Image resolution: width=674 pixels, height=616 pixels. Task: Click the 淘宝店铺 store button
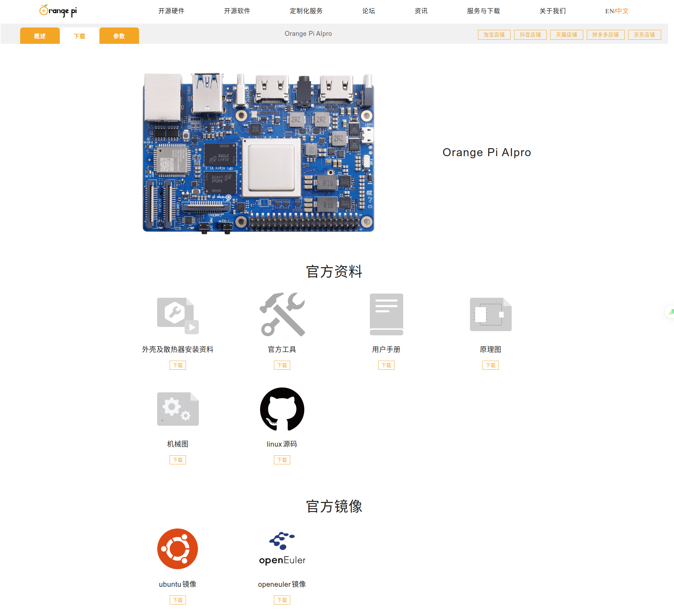tap(494, 35)
